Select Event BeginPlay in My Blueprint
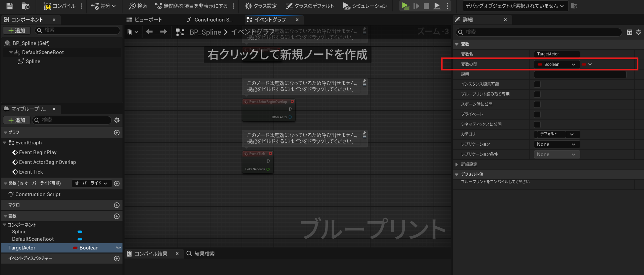The width and height of the screenshot is (644, 275). click(x=38, y=152)
